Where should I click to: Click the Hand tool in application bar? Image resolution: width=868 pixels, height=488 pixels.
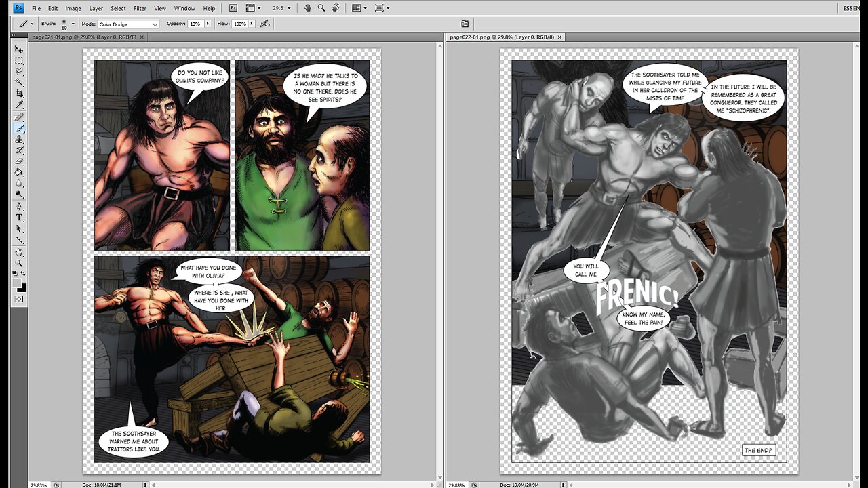(308, 8)
